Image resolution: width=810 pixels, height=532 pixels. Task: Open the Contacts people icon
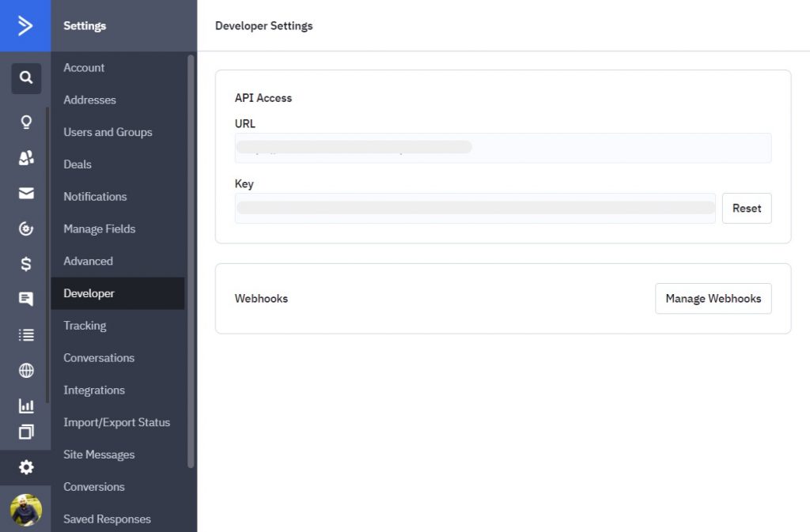[26, 158]
